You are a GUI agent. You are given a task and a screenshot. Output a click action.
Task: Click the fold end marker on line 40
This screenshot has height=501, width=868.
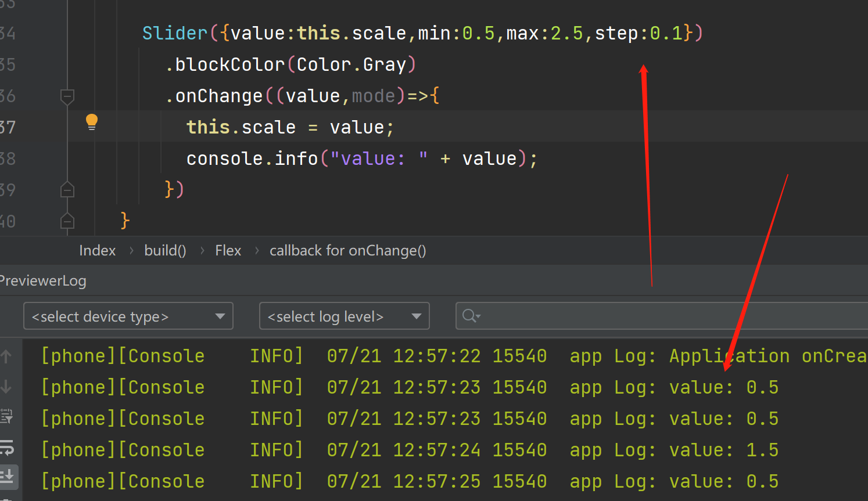(67, 221)
